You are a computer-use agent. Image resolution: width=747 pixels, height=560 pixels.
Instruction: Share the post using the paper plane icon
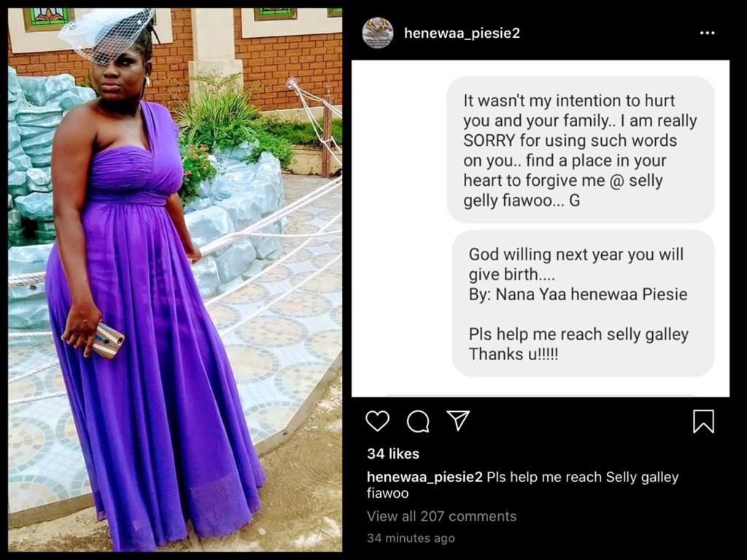458,420
